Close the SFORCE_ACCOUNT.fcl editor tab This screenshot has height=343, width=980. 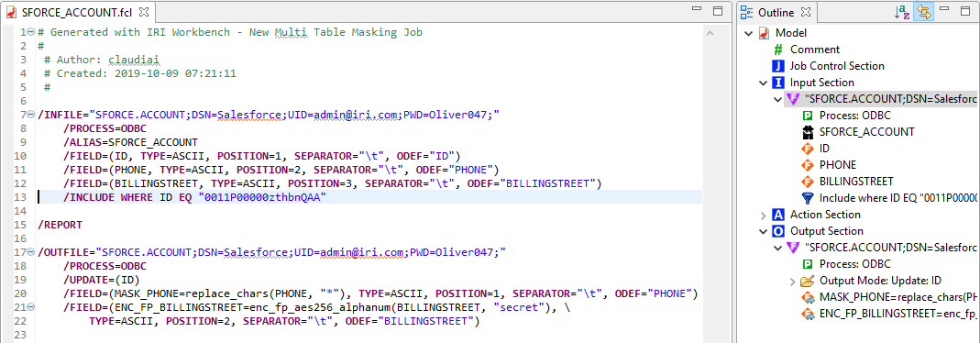click(x=144, y=12)
